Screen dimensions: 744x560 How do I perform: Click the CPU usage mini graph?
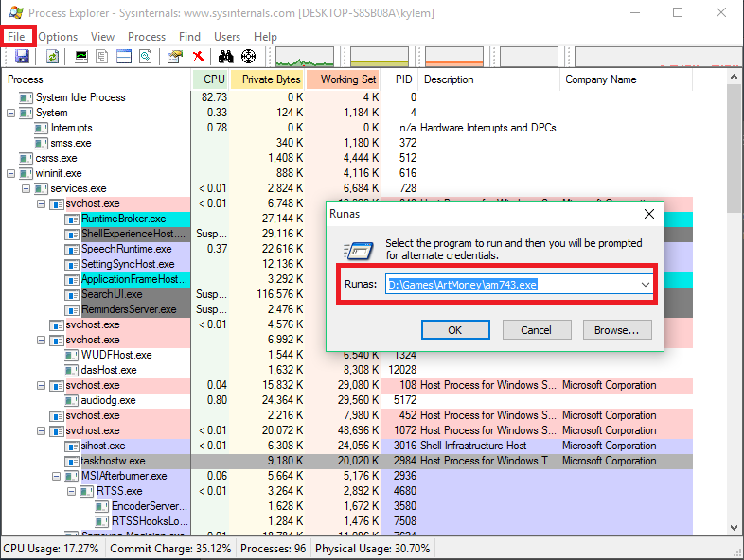305,57
